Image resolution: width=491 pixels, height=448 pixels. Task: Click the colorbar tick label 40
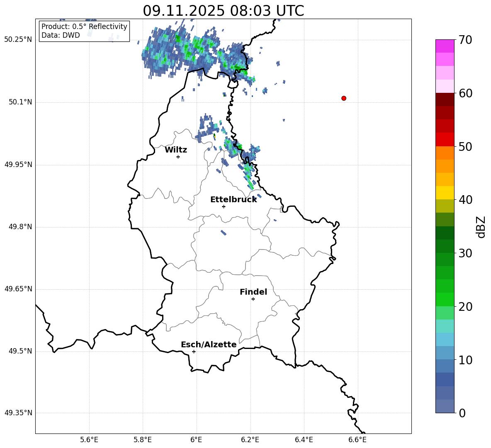click(465, 200)
